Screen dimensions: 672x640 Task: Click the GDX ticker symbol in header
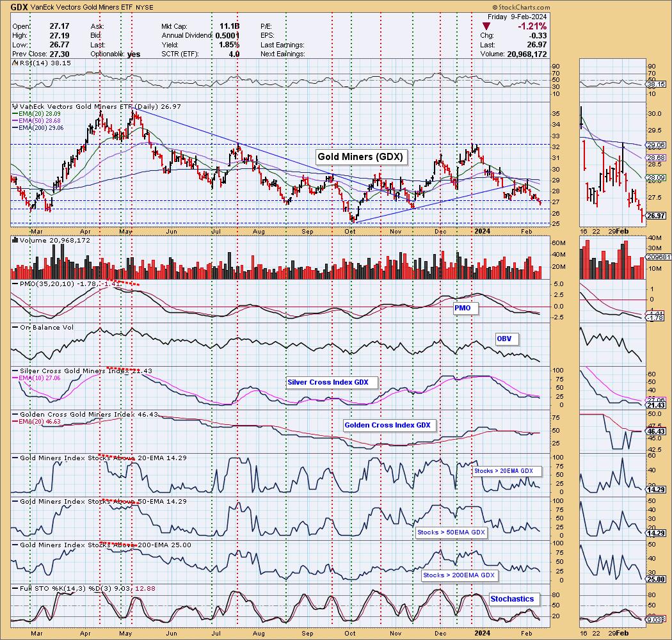coord(19,7)
